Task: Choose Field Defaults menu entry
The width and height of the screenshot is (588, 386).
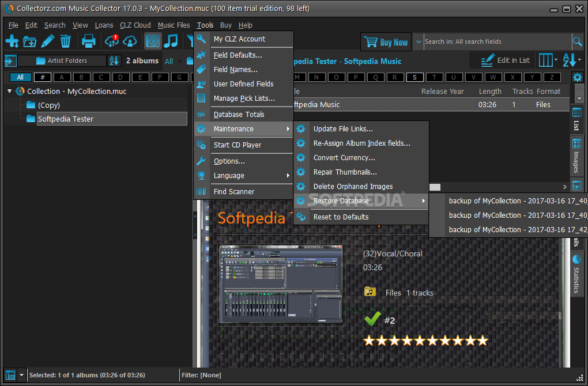Action: 243,55
